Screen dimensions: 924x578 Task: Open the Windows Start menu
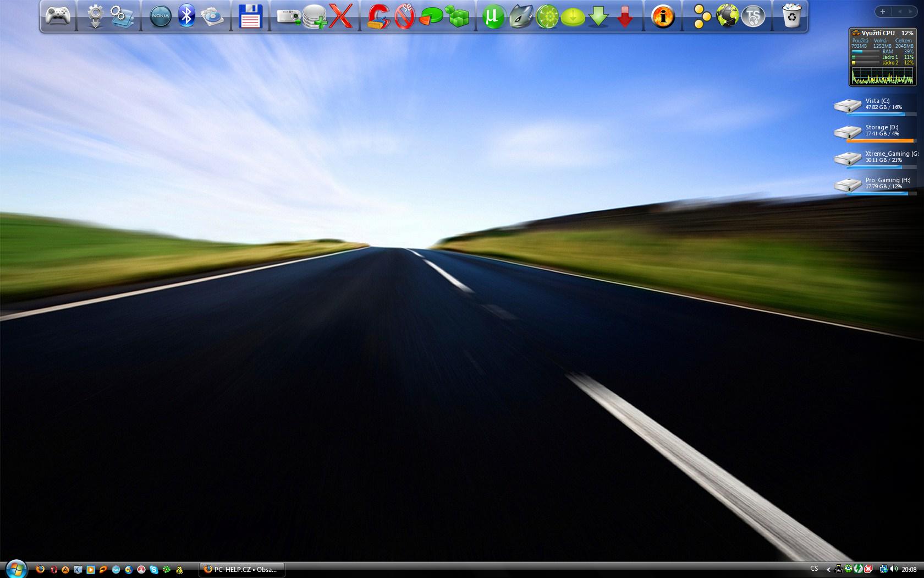click(x=15, y=569)
